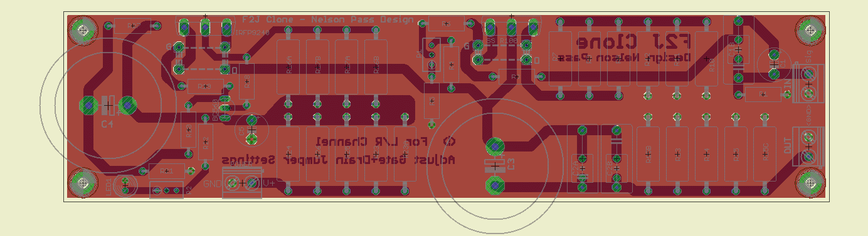
Task: Click the mirrored 'For L/R Channel' text
Action: click(371, 142)
